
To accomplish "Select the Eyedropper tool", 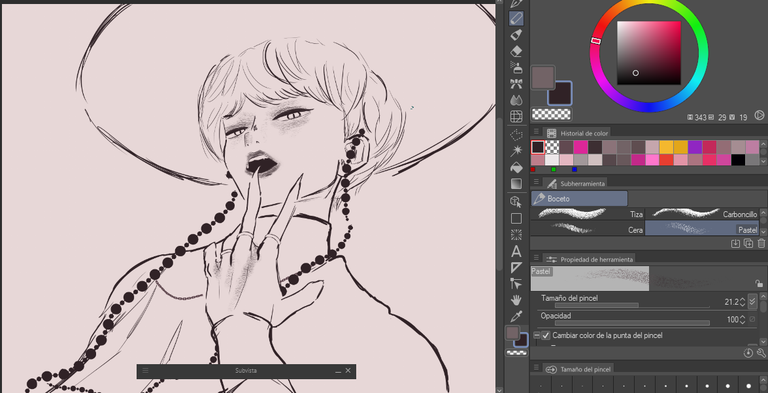I will (x=516, y=316).
